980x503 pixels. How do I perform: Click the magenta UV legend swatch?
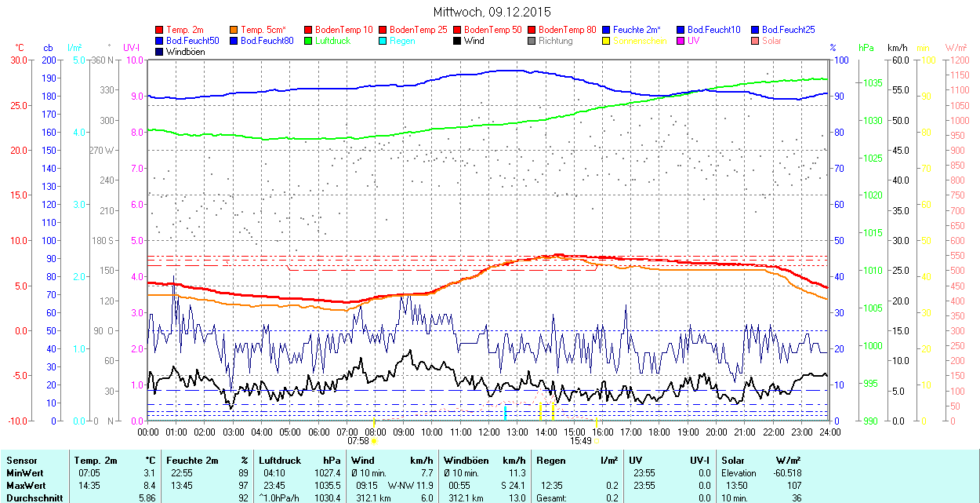coord(681,41)
